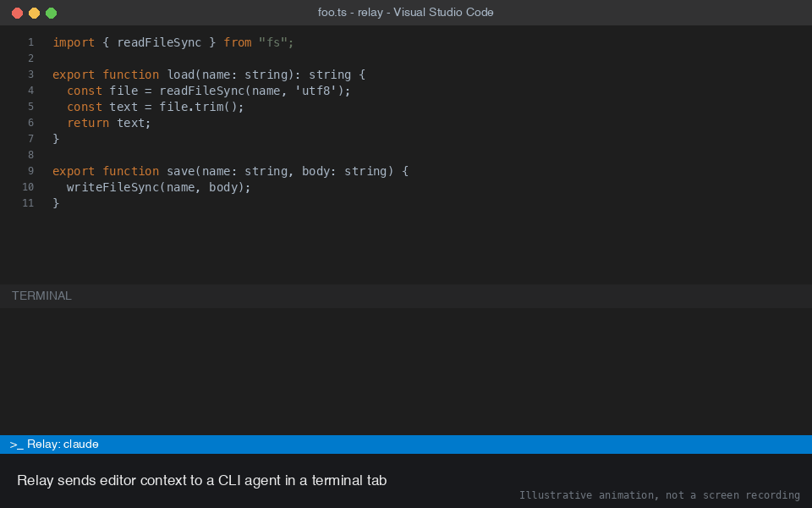Click line number 1 in the gutter
Image resolution: width=812 pixels, height=508 pixels.
pos(31,42)
